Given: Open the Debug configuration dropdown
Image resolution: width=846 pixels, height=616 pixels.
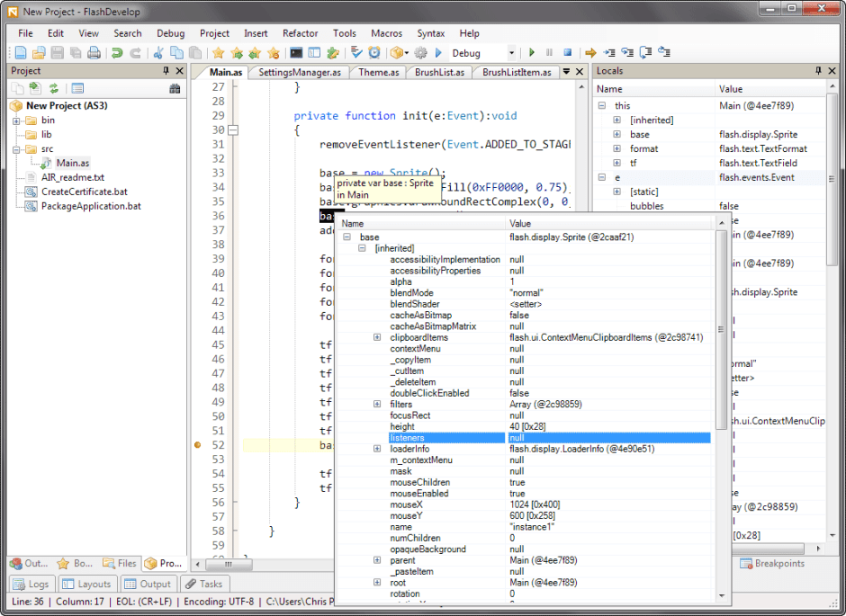Looking at the screenshot, I should (511, 53).
